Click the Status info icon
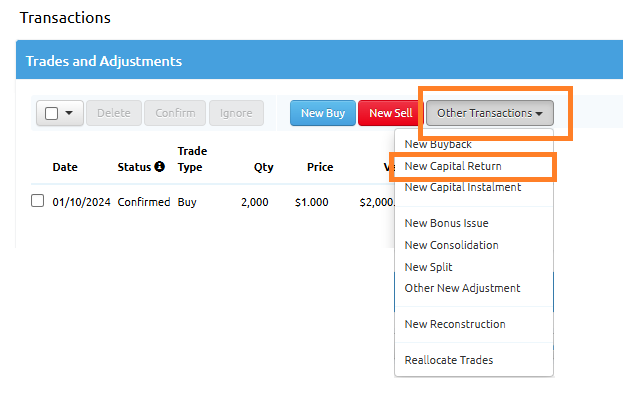The height and width of the screenshot is (402, 629). click(159, 167)
